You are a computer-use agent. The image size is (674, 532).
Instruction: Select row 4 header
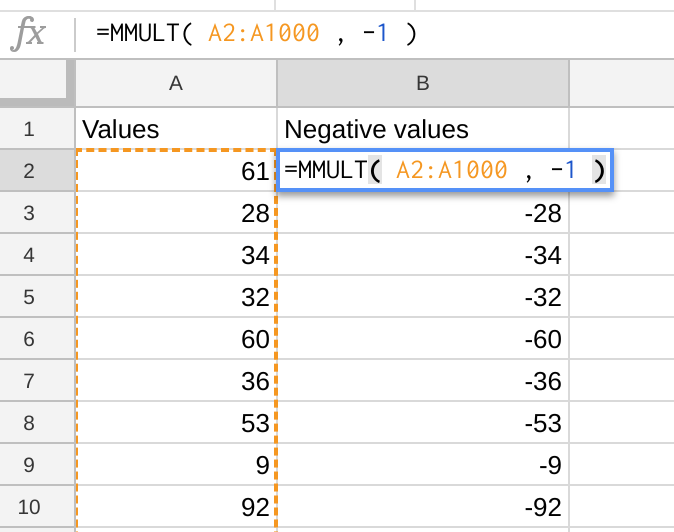click(x=37, y=255)
